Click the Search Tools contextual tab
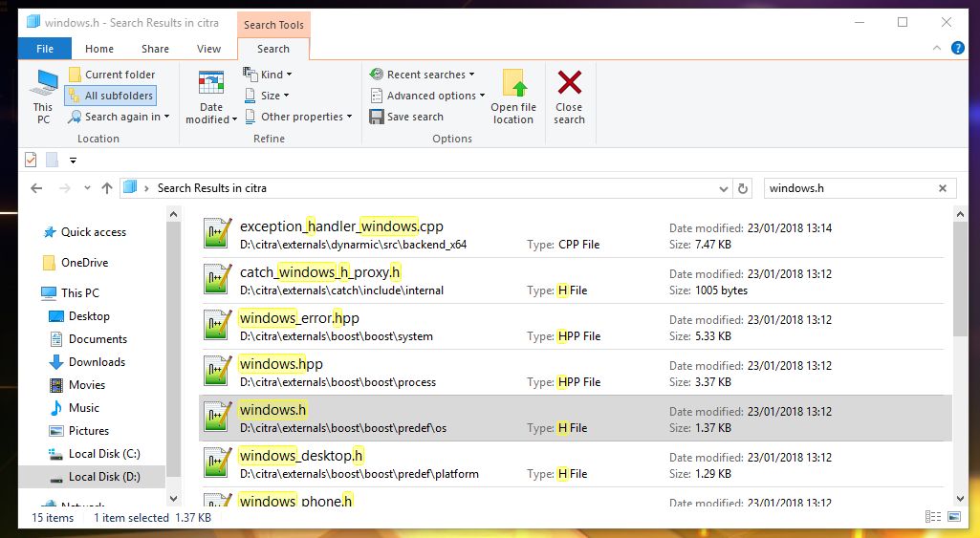The image size is (980, 538). pyautogui.click(x=273, y=25)
